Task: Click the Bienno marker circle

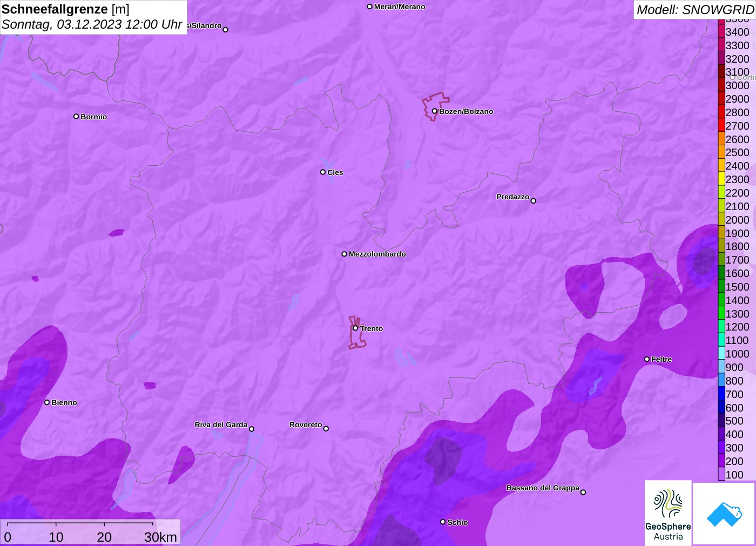Action: pyautogui.click(x=47, y=402)
